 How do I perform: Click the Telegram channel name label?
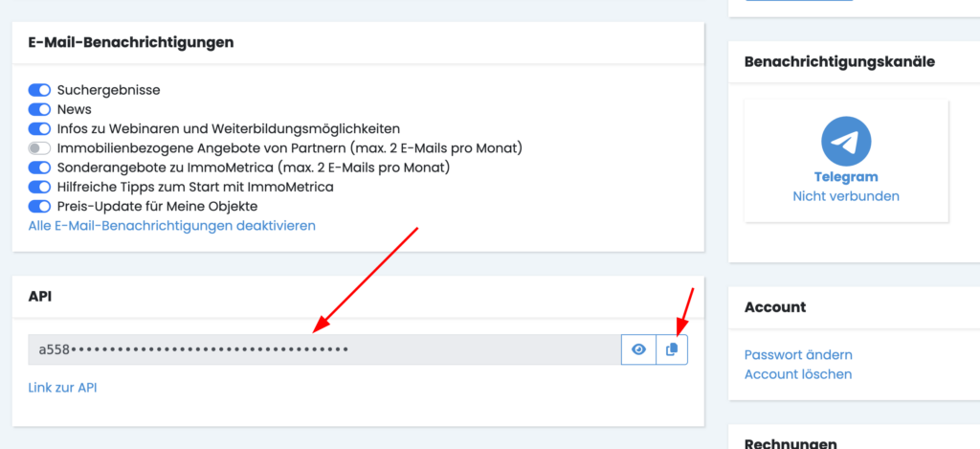(846, 177)
